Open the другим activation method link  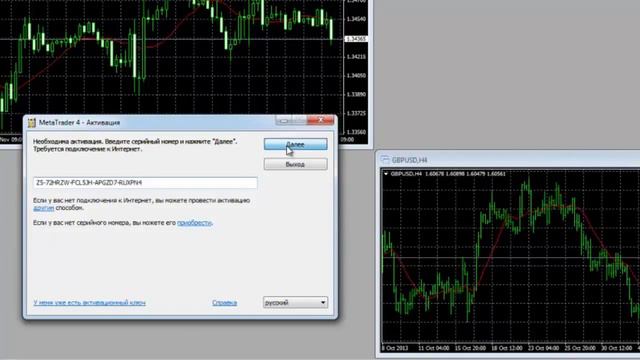point(43,208)
